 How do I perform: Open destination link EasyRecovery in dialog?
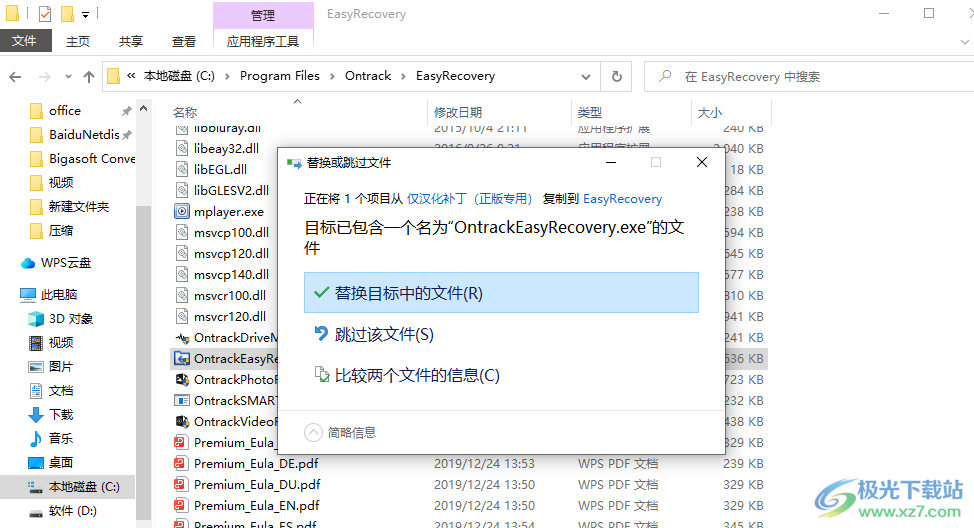tap(622, 199)
